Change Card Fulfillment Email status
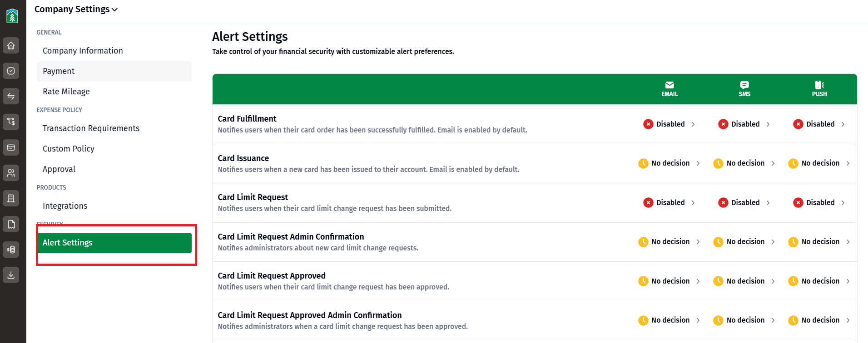This screenshot has width=868, height=343. 670,124
